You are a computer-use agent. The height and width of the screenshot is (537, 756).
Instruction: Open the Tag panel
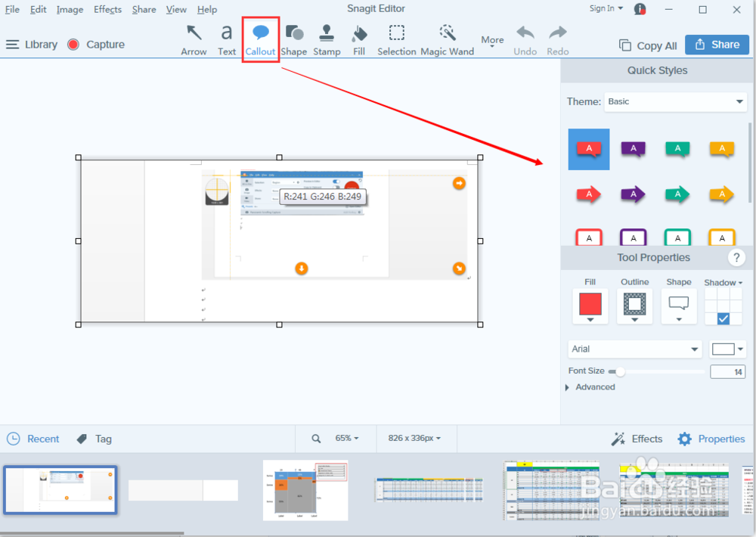tap(94, 439)
